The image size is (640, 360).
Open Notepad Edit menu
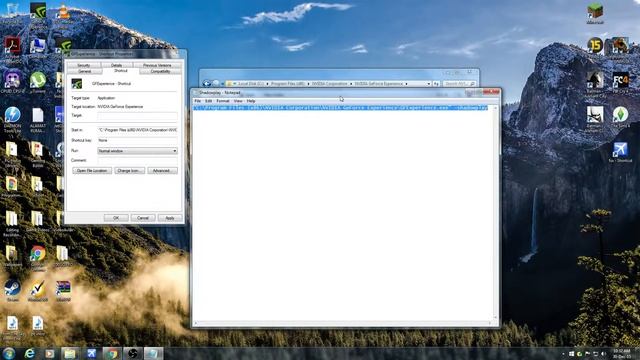click(x=209, y=101)
